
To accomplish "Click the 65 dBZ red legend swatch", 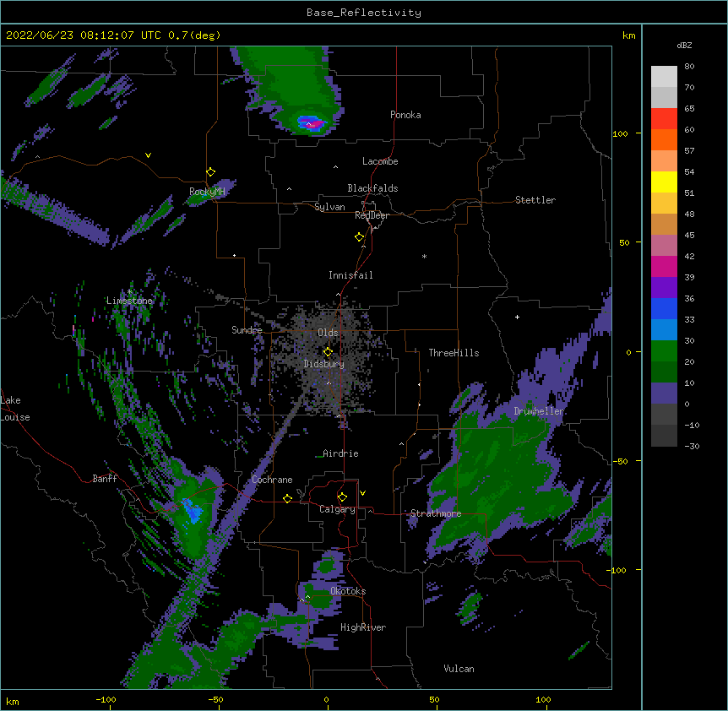I will [664, 118].
